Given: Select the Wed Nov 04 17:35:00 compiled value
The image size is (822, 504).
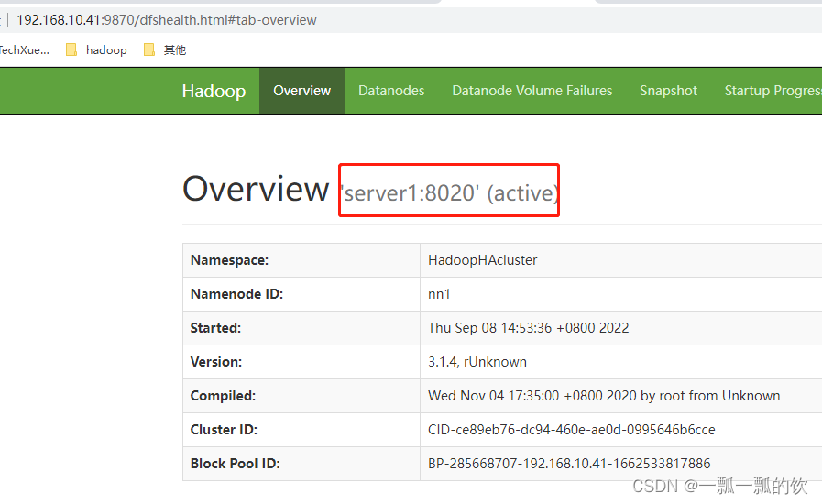Looking at the screenshot, I should [x=604, y=396].
